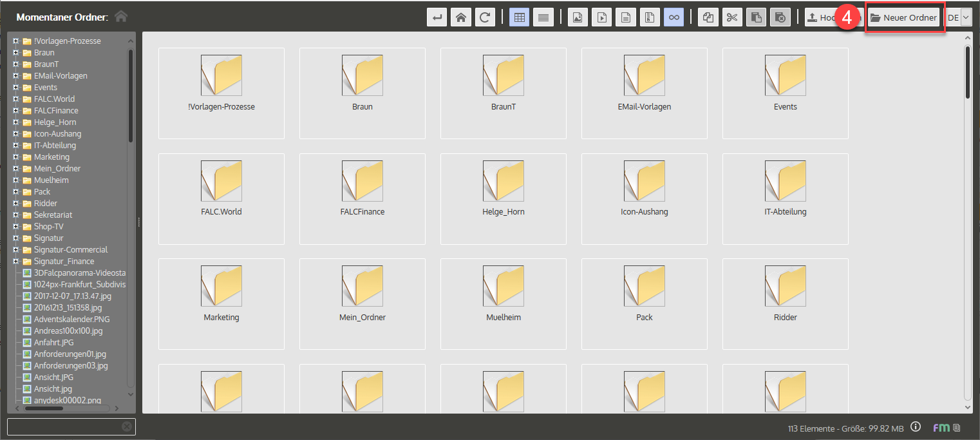The height and width of the screenshot is (440, 980).
Task: Switch to list view mode
Action: (543, 18)
